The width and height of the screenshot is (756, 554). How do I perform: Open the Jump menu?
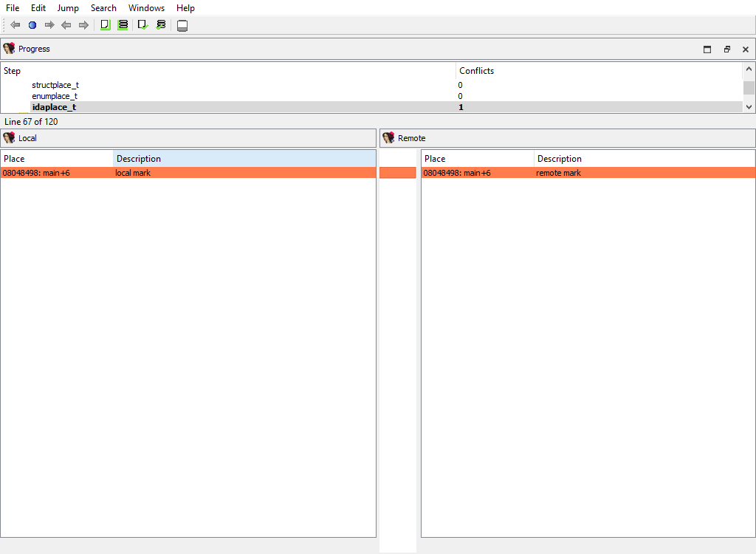click(68, 8)
